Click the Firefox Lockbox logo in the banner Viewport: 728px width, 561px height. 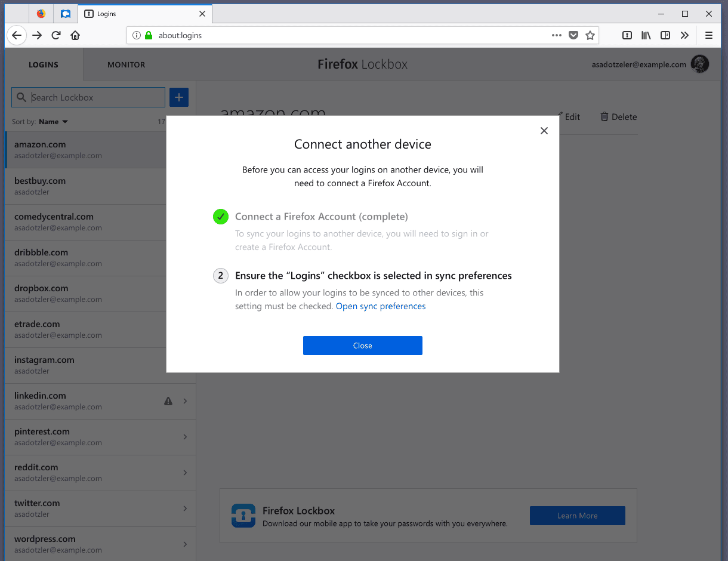click(243, 515)
